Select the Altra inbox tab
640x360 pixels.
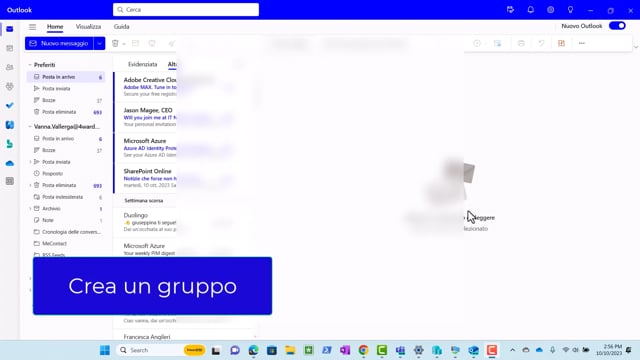pos(172,64)
